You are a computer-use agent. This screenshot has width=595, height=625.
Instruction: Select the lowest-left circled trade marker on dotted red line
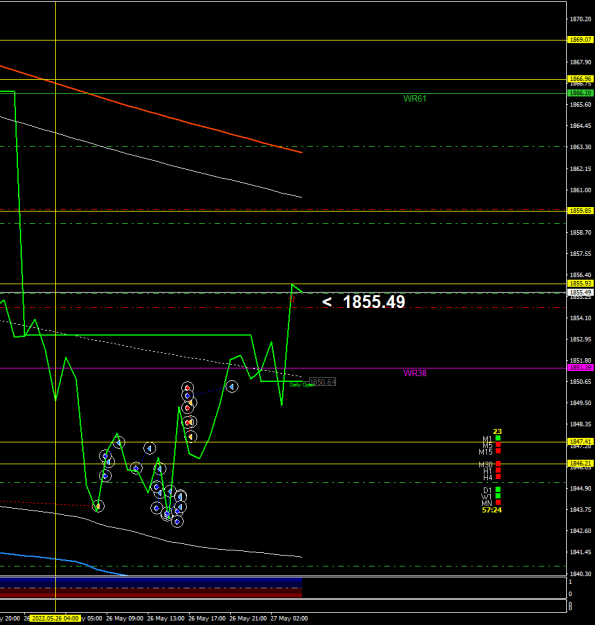[98, 506]
